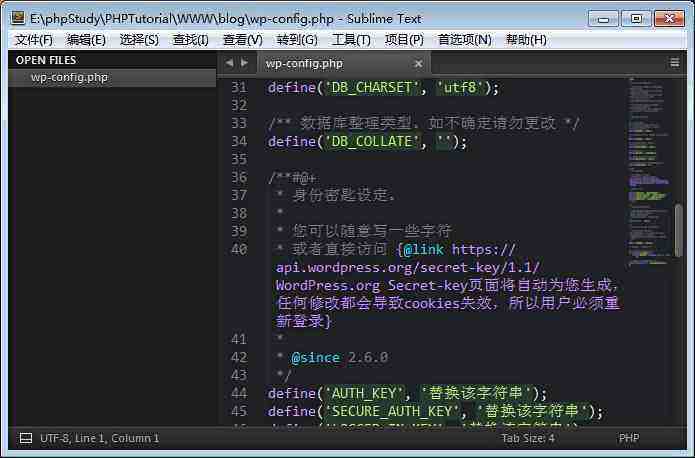Click line number 34 in the gutter
This screenshot has width=695, height=458.
[239, 141]
